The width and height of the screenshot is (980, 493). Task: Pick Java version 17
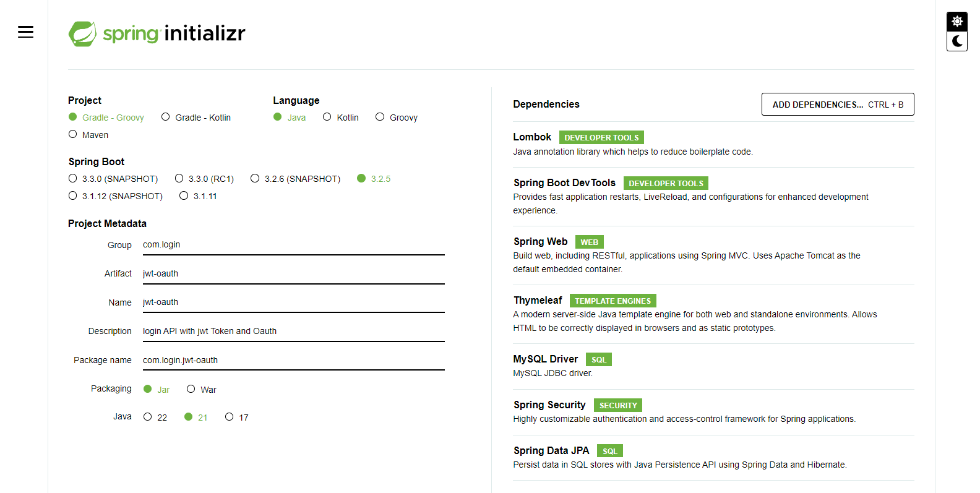237,418
